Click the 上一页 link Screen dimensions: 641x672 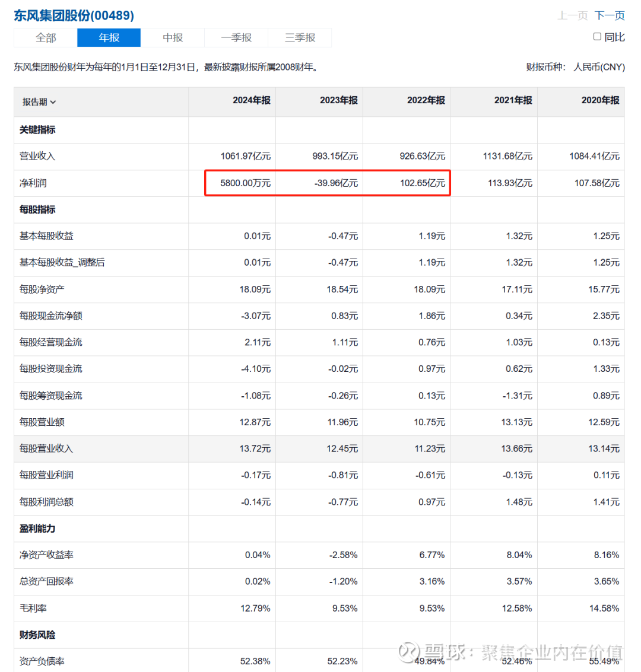(x=572, y=16)
